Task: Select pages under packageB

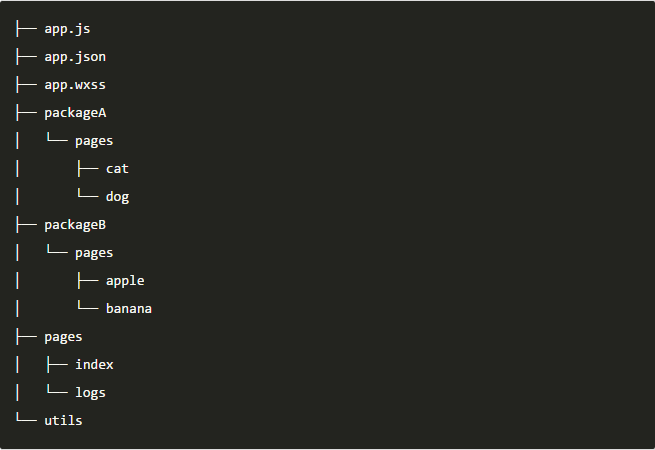Action: pyautogui.click(x=94, y=253)
